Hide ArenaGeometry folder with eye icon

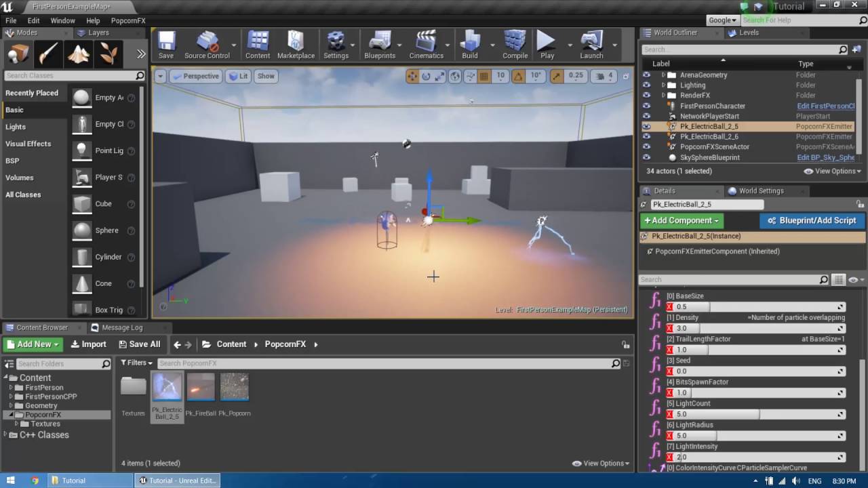click(x=646, y=75)
